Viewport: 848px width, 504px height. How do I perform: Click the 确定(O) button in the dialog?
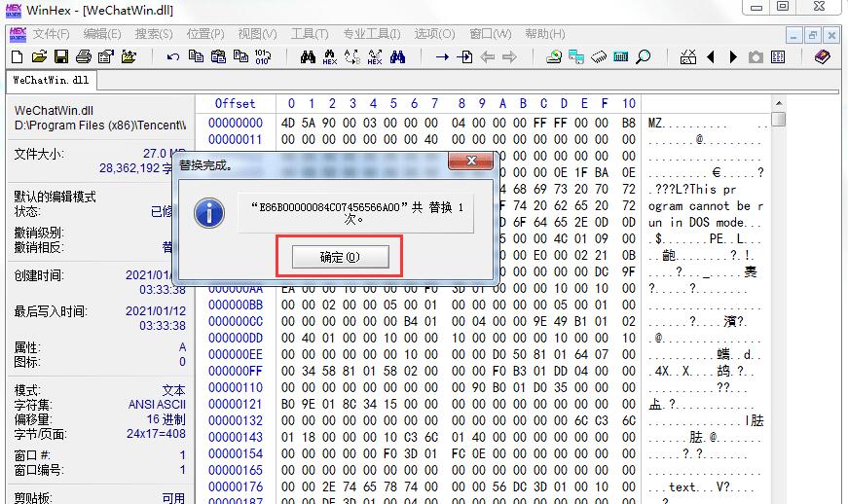coord(340,257)
